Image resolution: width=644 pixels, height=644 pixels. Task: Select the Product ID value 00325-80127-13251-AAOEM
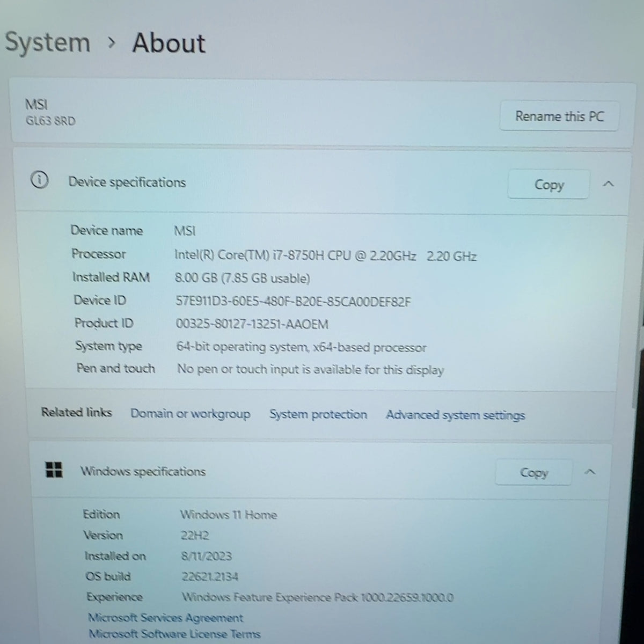pyautogui.click(x=252, y=324)
